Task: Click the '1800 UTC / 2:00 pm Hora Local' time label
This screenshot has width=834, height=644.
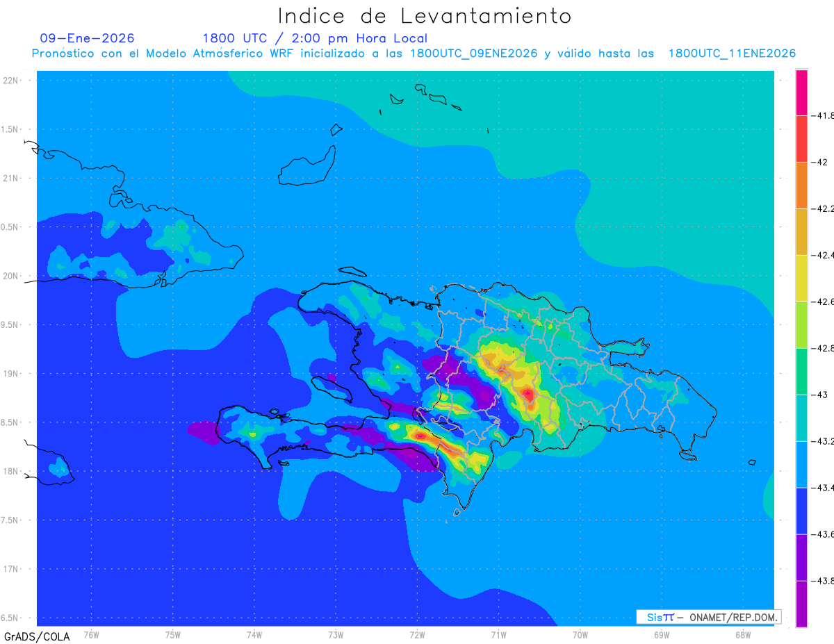Action: click(x=315, y=38)
